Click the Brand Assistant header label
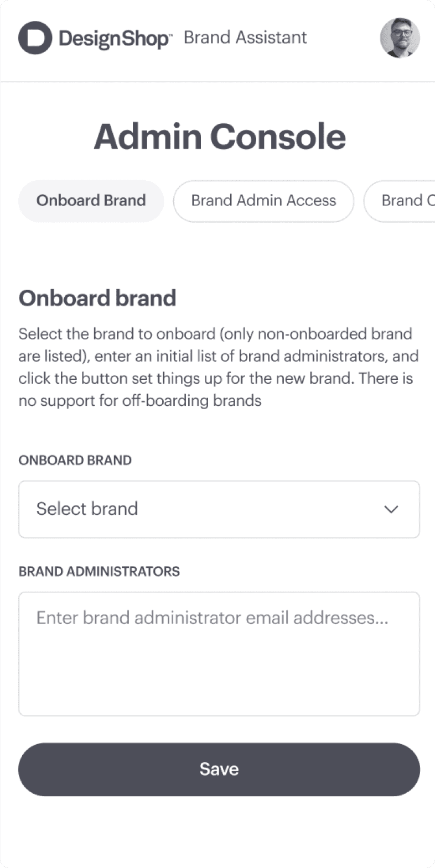435x868 pixels. point(245,38)
